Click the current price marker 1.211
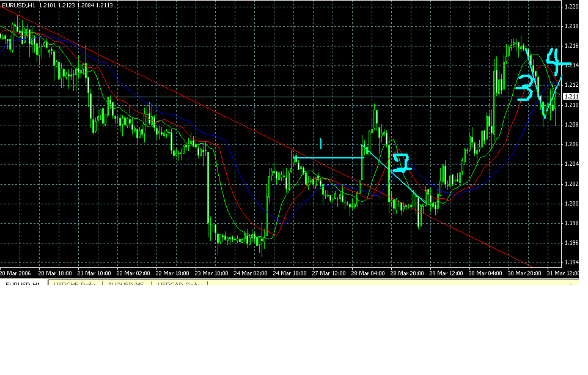The height and width of the screenshot is (375, 588). click(571, 97)
